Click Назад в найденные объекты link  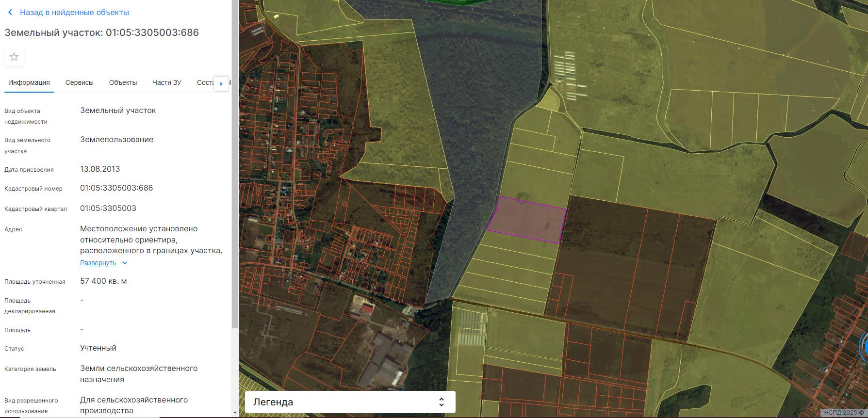74,13
